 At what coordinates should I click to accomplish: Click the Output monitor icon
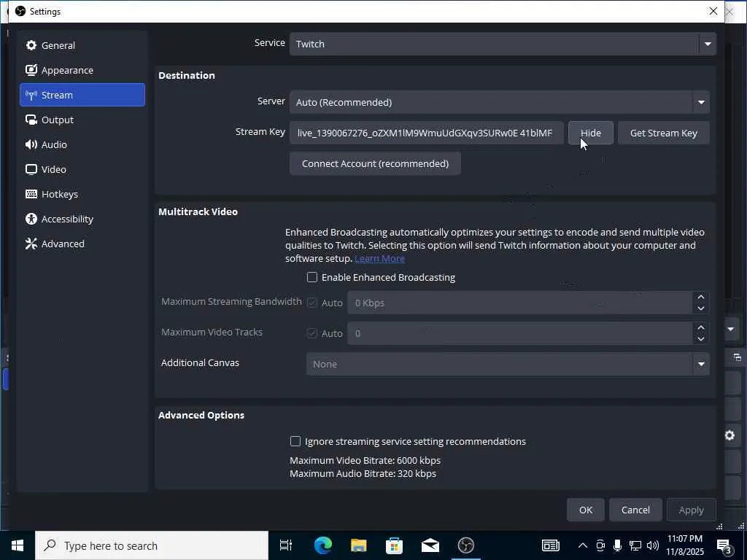pyautogui.click(x=31, y=120)
